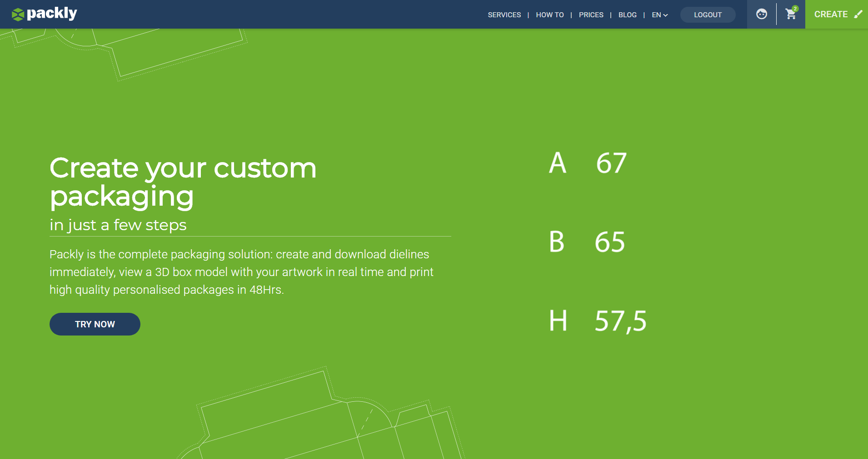The width and height of the screenshot is (868, 459).
Task: Visit the BLOG link
Action: 627,15
